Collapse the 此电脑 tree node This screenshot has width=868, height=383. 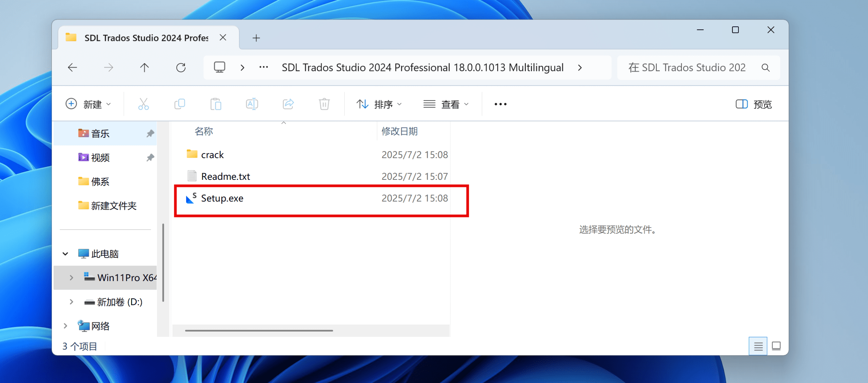coord(65,254)
